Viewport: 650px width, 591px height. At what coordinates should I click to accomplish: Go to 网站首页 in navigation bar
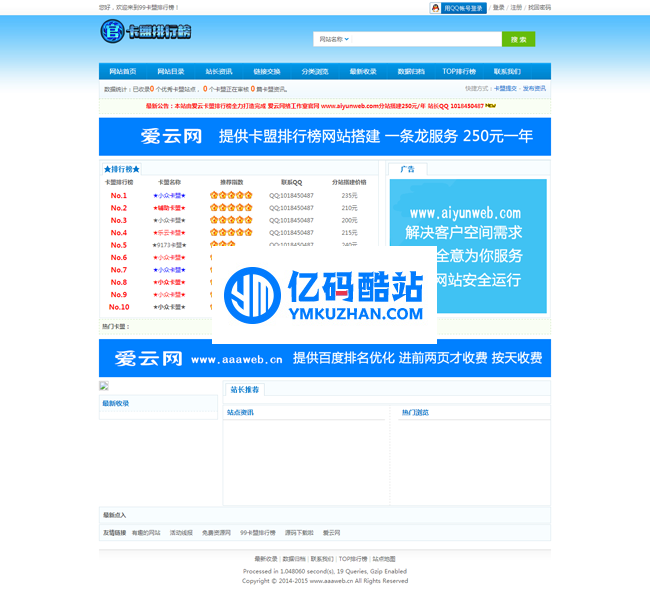[123, 71]
